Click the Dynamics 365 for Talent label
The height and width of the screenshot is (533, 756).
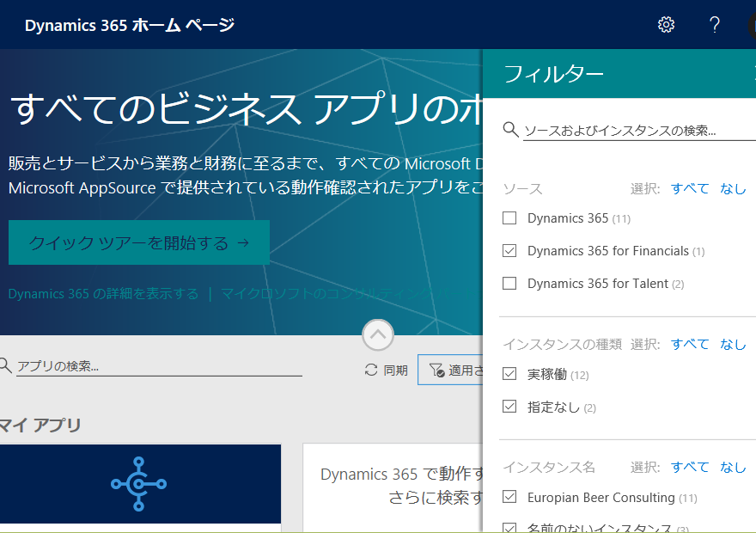click(598, 284)
